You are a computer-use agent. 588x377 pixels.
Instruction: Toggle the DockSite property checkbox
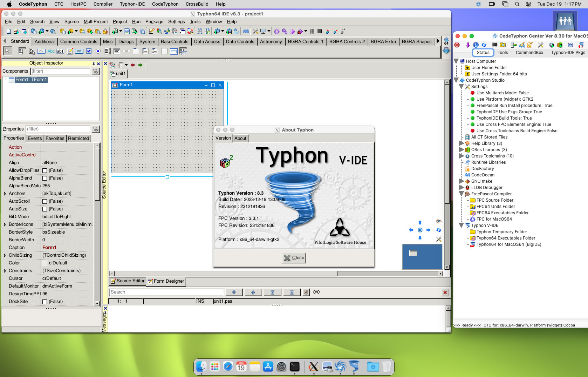[45, 302]
